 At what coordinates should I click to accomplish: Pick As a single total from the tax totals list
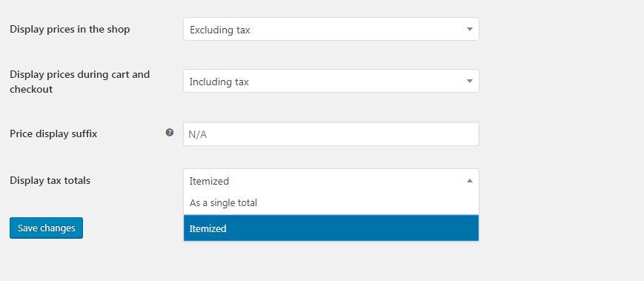tap(223, 203)
